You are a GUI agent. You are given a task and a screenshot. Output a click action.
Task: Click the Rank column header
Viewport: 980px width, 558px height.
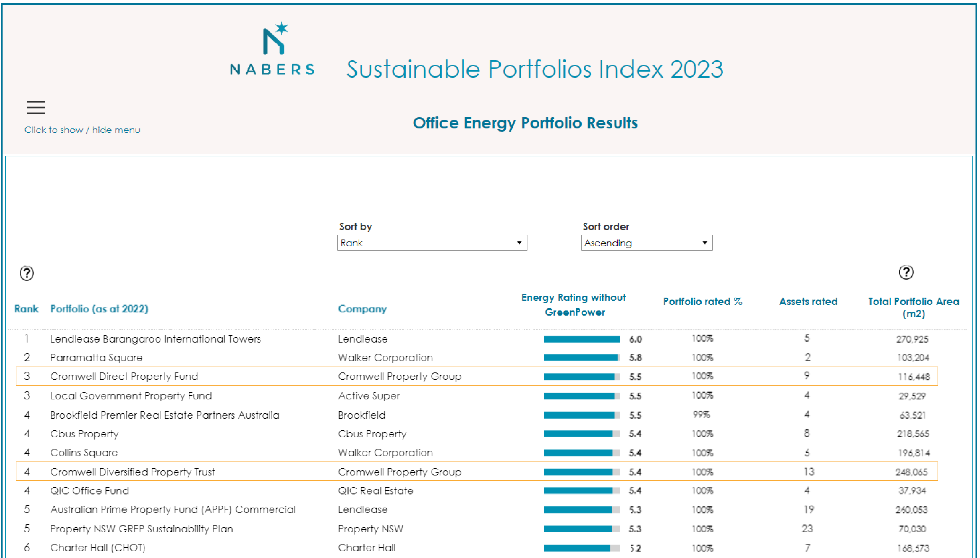[x=26, y=309]
